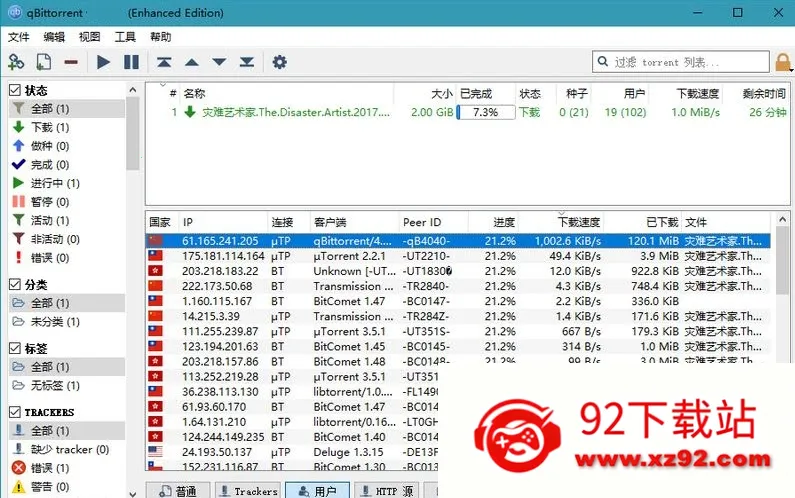Sort peers by Peer ID column
795x498 pixels.
coord(433,222)
